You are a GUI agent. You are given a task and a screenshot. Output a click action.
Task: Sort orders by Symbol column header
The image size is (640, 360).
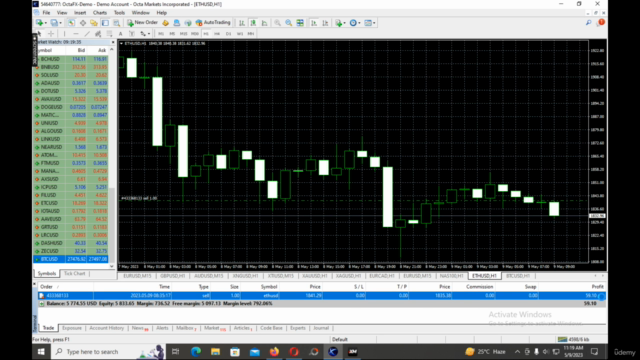pyautogui.click(x=269, y=287)
